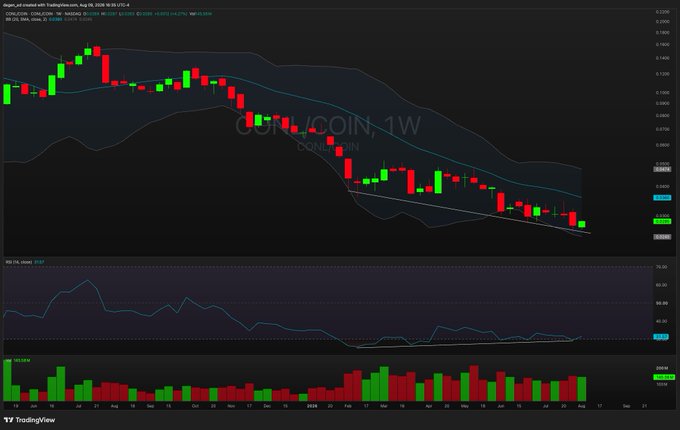Click the 2026 label on the time axis
This screenshot has width=680, height=430.
(x=312, y=406)
